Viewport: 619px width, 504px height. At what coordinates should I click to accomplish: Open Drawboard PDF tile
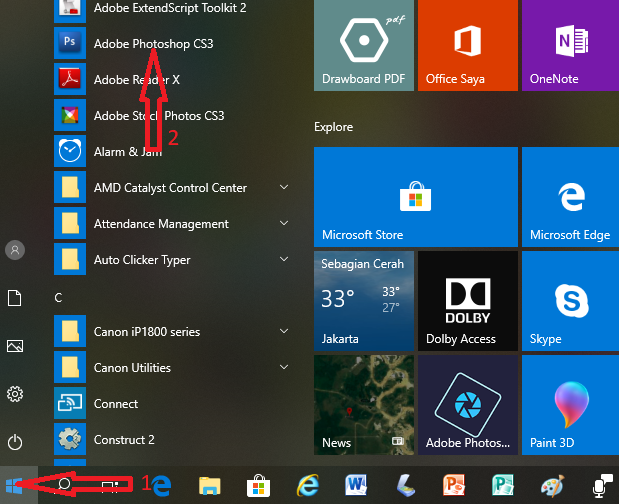364,45
